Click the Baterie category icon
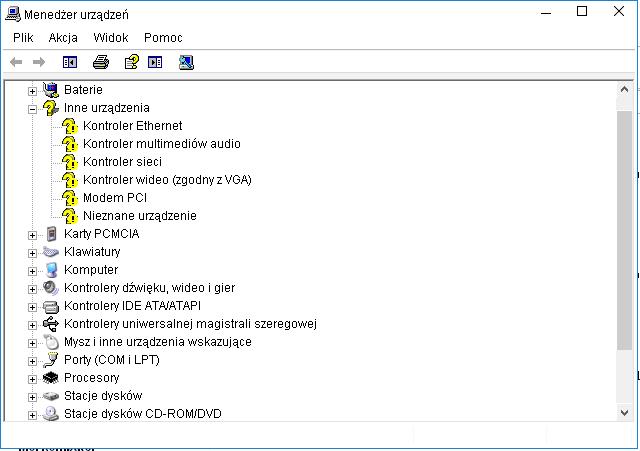The image size is (640, 451). point(51,90)
